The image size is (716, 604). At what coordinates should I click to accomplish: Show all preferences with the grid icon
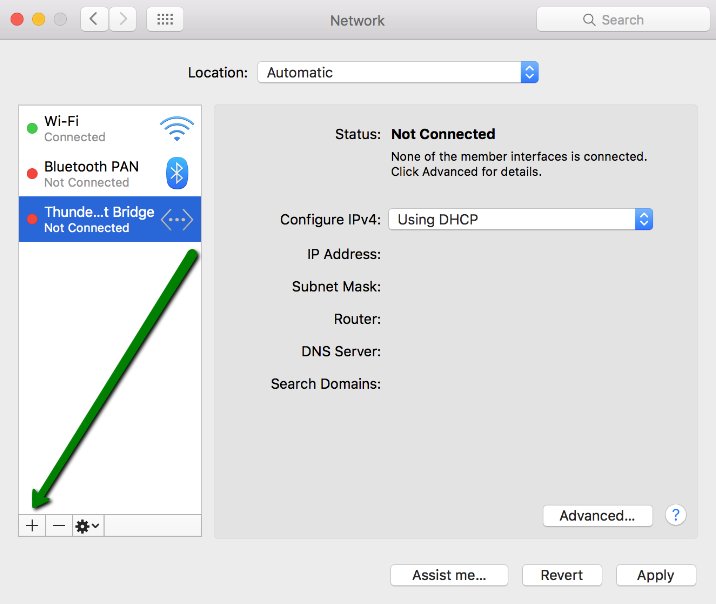(x=165, y=19)
